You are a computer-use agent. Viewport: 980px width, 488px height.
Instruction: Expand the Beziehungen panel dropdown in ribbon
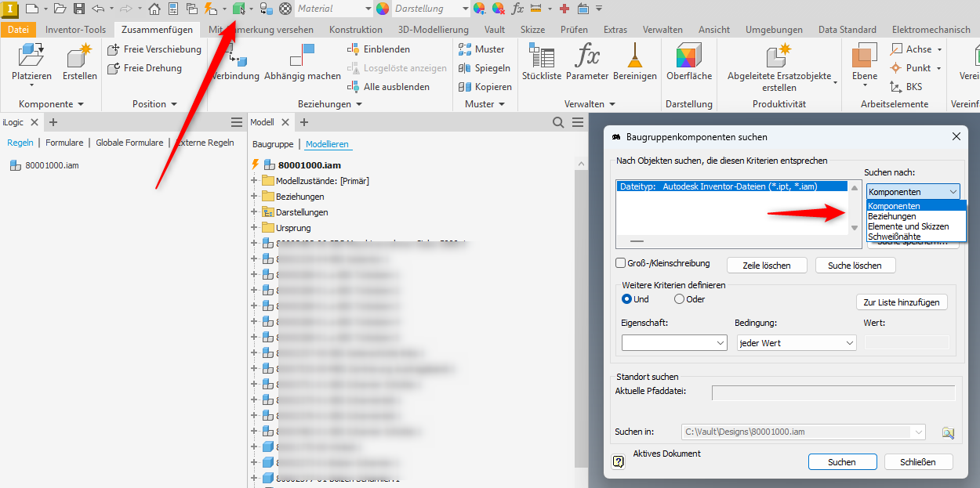tap(330, 104)
